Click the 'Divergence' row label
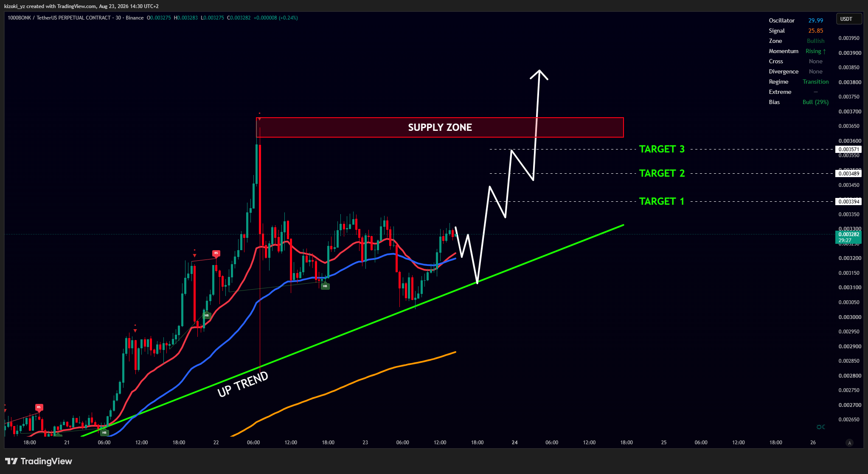The height and width of the screenshot is (474, 868). pyautogui.click(x=784, y=71)
